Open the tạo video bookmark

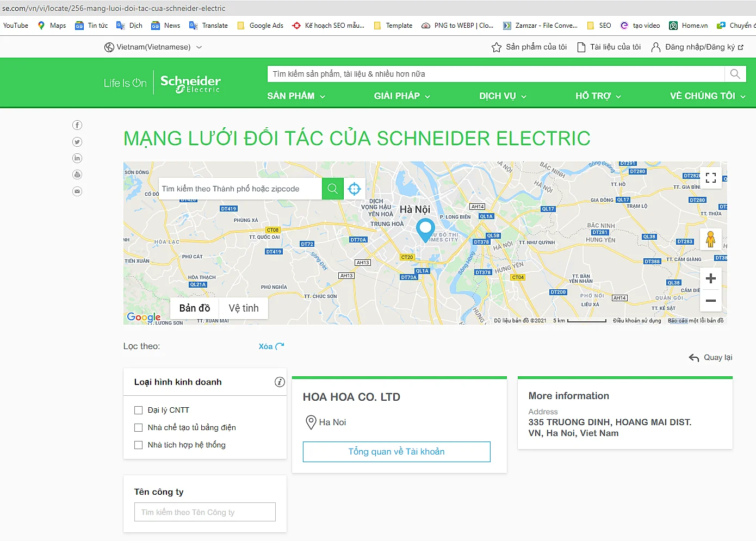click(x=640, y=26)
